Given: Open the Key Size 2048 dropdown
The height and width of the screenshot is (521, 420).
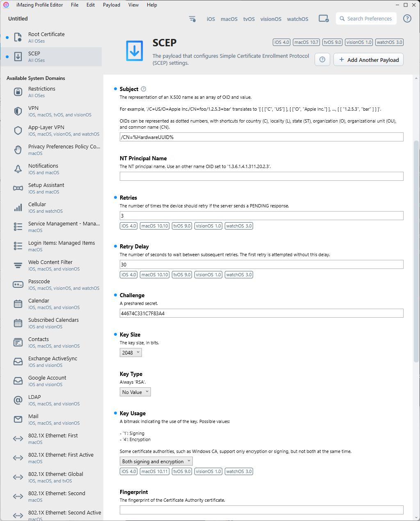Looking at the screenshot, I should pyautogui.click(x=131, y=353).
